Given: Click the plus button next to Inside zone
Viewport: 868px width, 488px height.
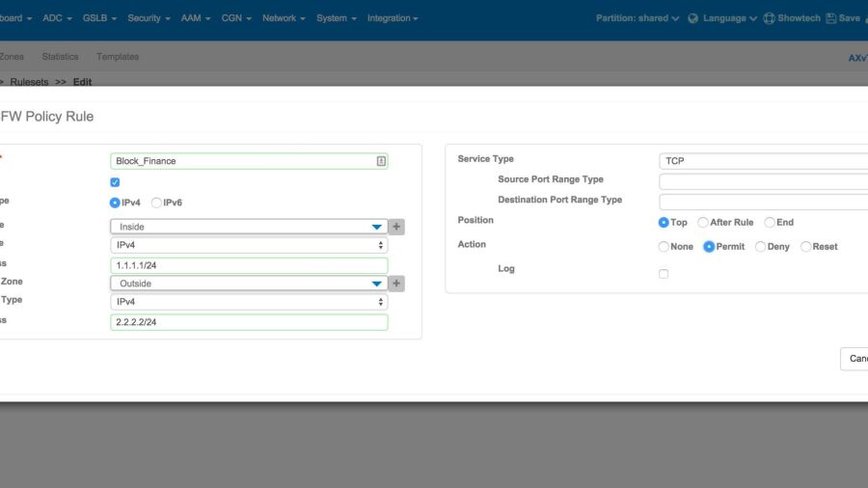Looking at the screenshot, I should (x=396, y=227).
